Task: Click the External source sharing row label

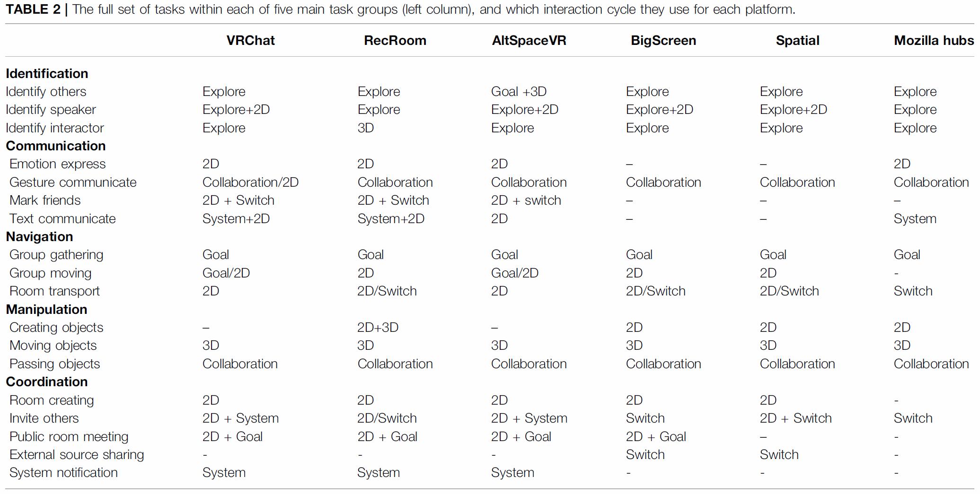Action: [x=77, y=454]
